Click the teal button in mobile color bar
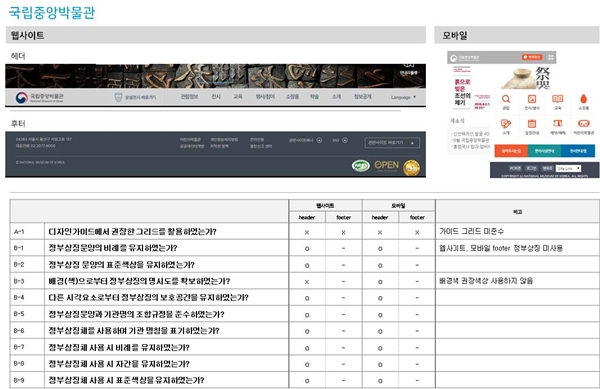The image size is (600, 389). pos(544,151)
